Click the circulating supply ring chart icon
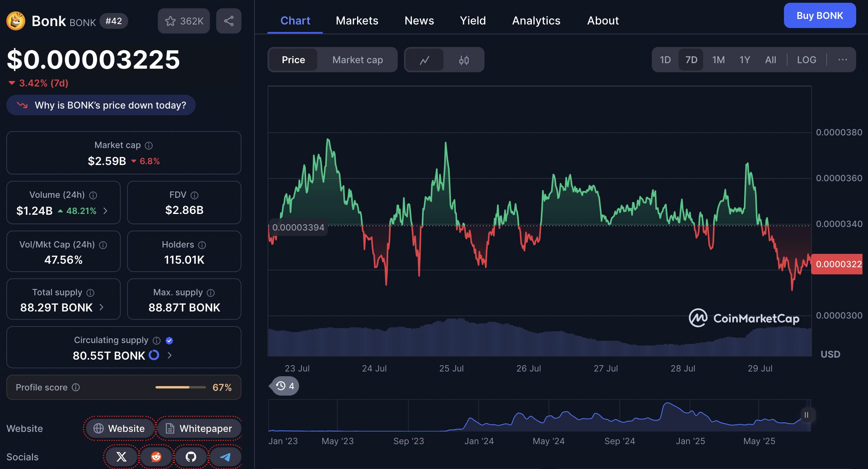 [x=154, y=355]
